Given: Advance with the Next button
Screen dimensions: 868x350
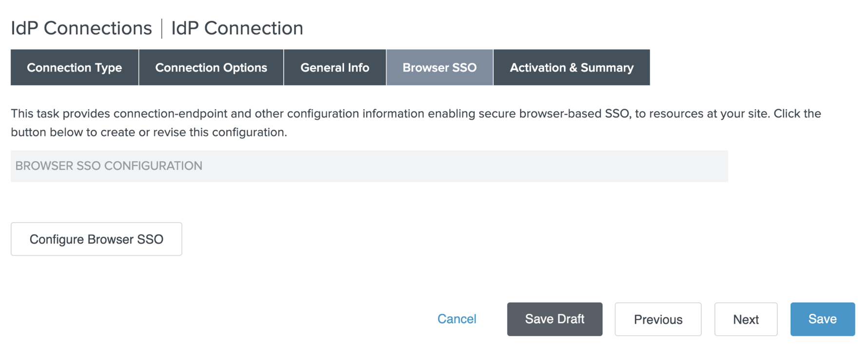Looking at the screenshot, I should [746, 319].
